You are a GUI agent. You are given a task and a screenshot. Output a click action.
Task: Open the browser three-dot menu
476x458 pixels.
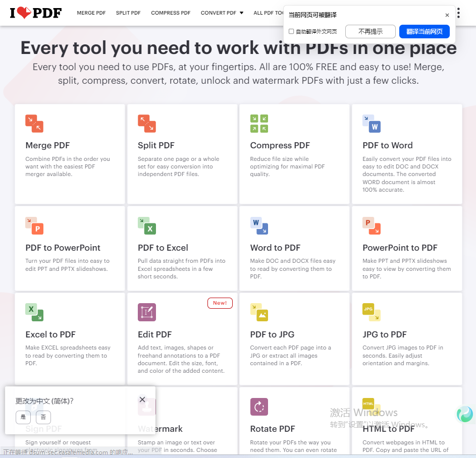(x=458, y=13)
